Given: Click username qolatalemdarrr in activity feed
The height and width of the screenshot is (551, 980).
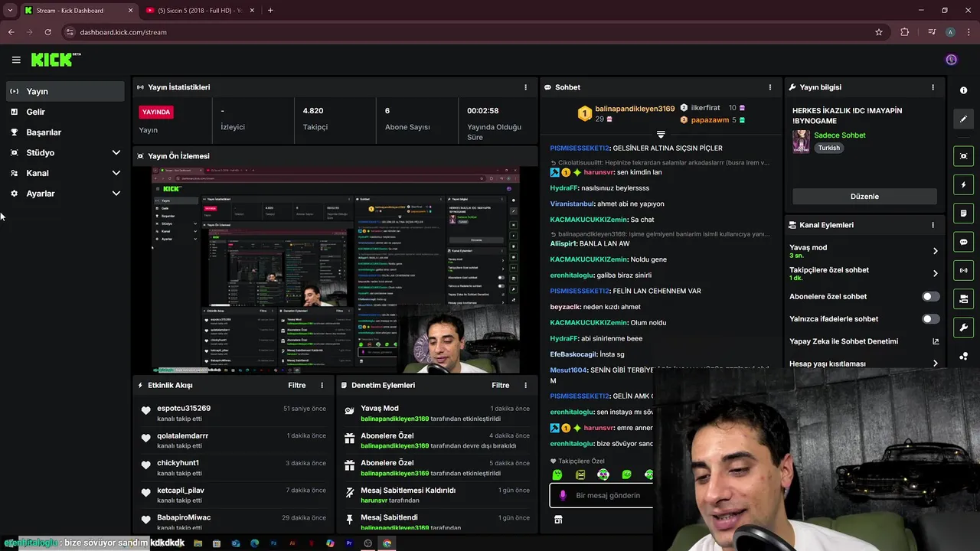Looking at the screenshot, I should [x=183, y=435].
